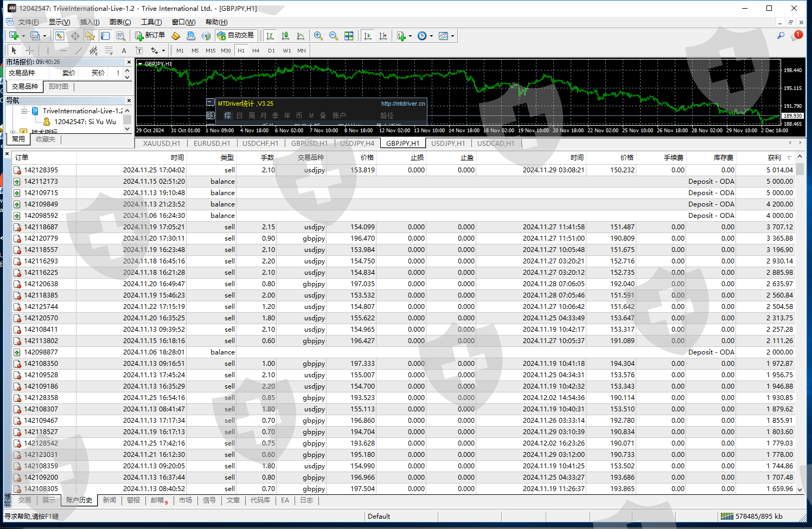Open the chart templates dropdown arrow

(x=452, y=36)
